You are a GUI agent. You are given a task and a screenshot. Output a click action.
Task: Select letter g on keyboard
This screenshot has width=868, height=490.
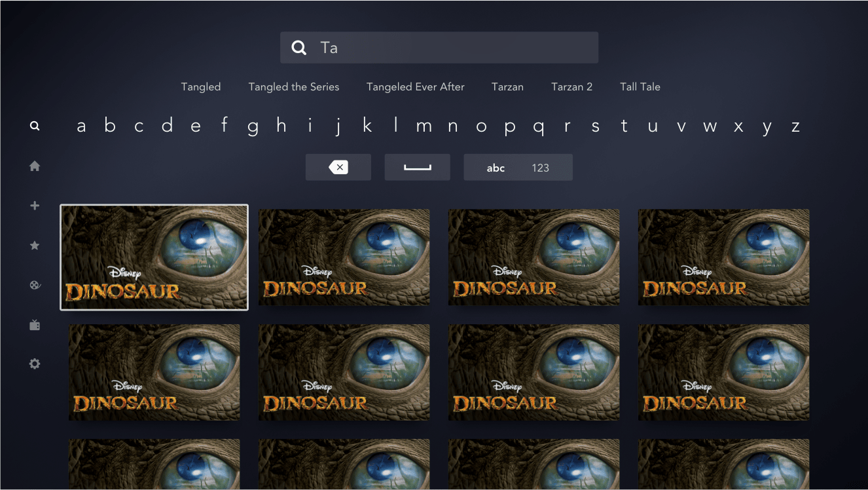coord(253,128)
